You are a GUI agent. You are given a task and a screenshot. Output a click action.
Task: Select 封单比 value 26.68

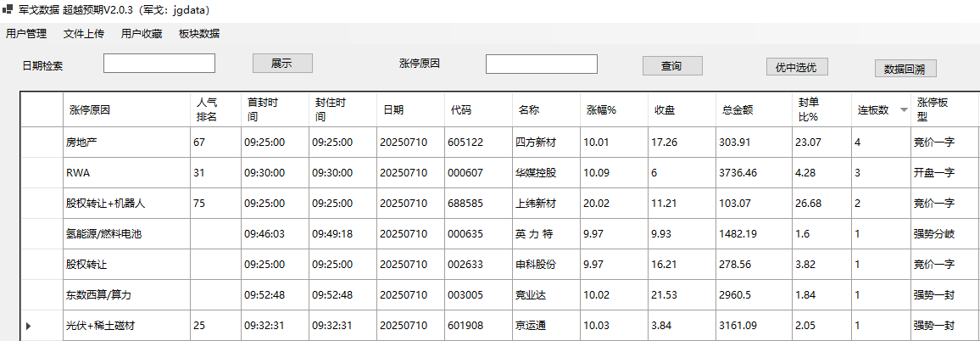point(821,204)
